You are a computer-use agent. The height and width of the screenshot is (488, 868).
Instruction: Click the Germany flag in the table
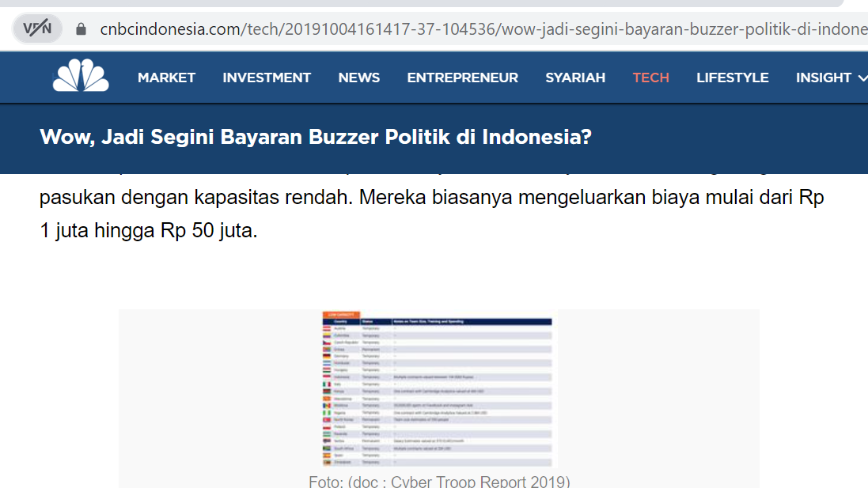[328, 356]
